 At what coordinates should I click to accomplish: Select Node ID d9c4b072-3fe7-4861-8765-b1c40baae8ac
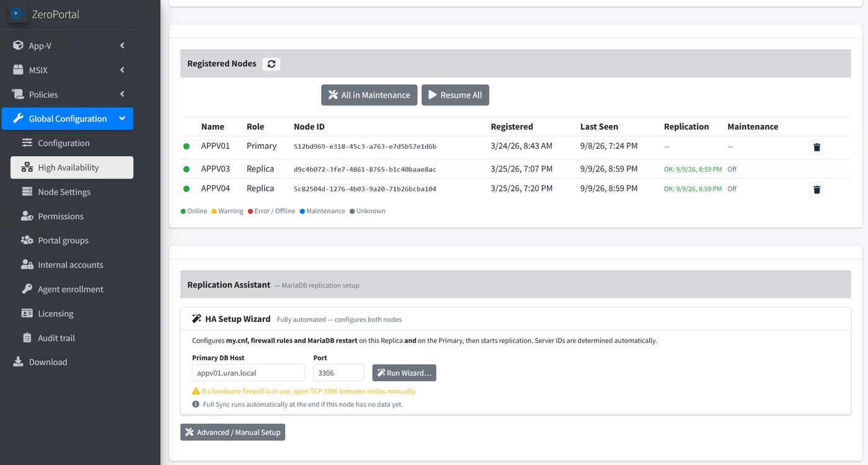click(x=365, y=170)
